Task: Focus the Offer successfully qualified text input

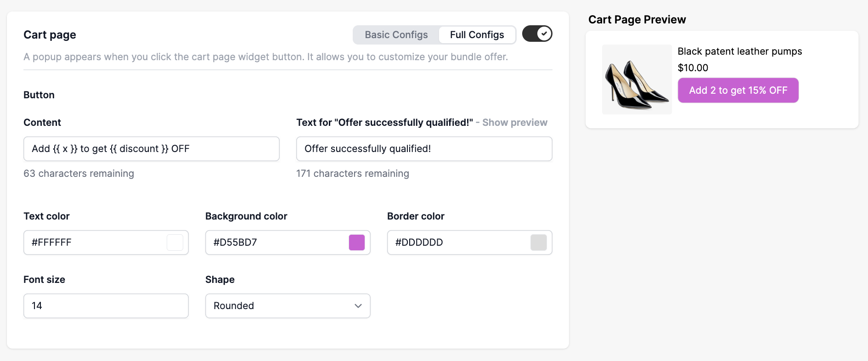Action: tap(424, 149)
